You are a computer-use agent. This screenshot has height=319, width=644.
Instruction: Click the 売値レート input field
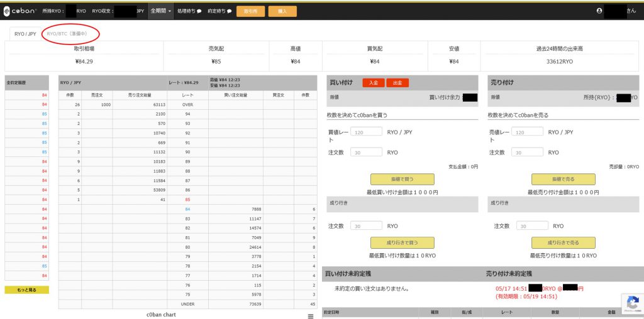tap(528, 132)
